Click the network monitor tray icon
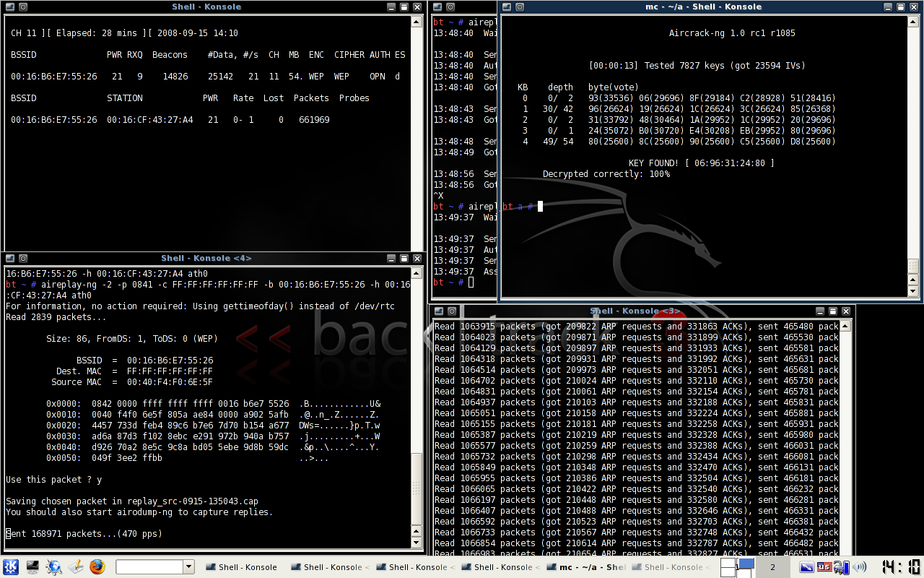The height and width of the screenshot is (578, 924). [806, 567]
